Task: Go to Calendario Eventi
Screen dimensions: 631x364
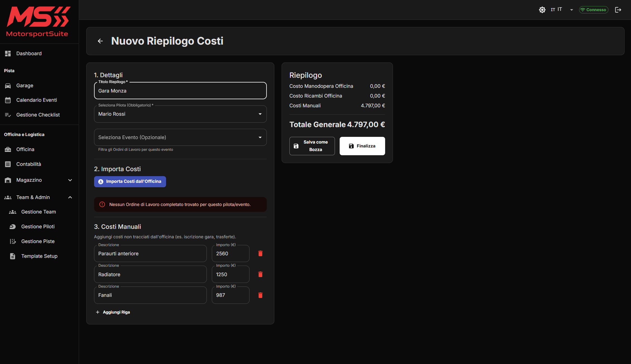Action: (36, 100)
